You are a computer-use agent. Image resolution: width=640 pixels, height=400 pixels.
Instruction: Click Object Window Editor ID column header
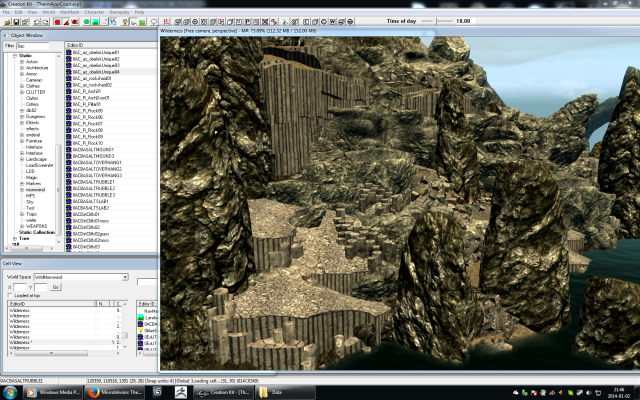tap(111, 45)
